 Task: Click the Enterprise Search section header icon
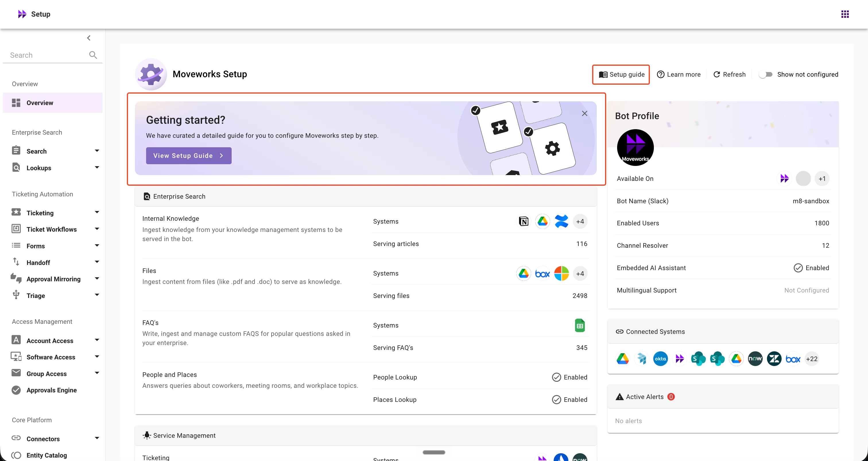click(x=147, y=196)
